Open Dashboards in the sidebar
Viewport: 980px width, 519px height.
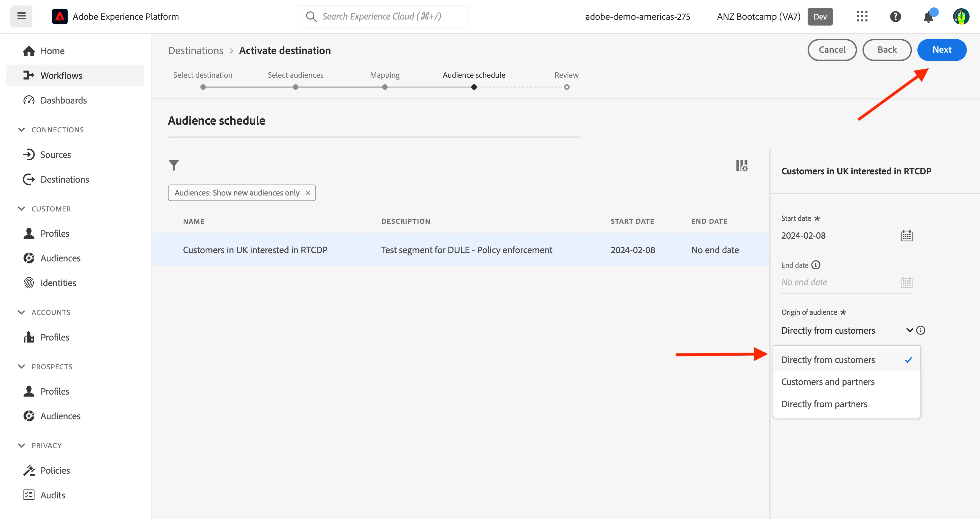[x=75, y=100]
